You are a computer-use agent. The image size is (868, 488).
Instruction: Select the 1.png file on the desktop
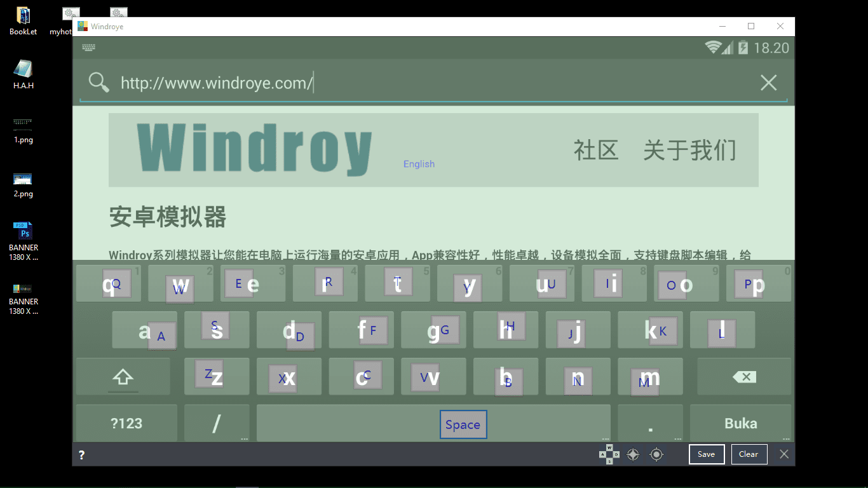(24, 130)
